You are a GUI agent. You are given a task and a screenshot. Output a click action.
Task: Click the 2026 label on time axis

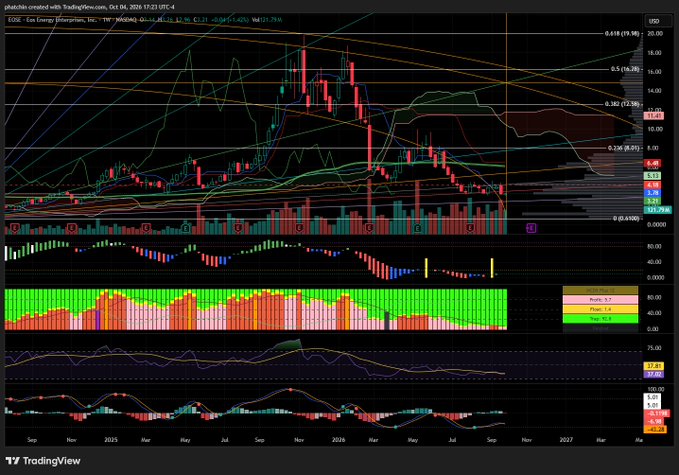338,439
